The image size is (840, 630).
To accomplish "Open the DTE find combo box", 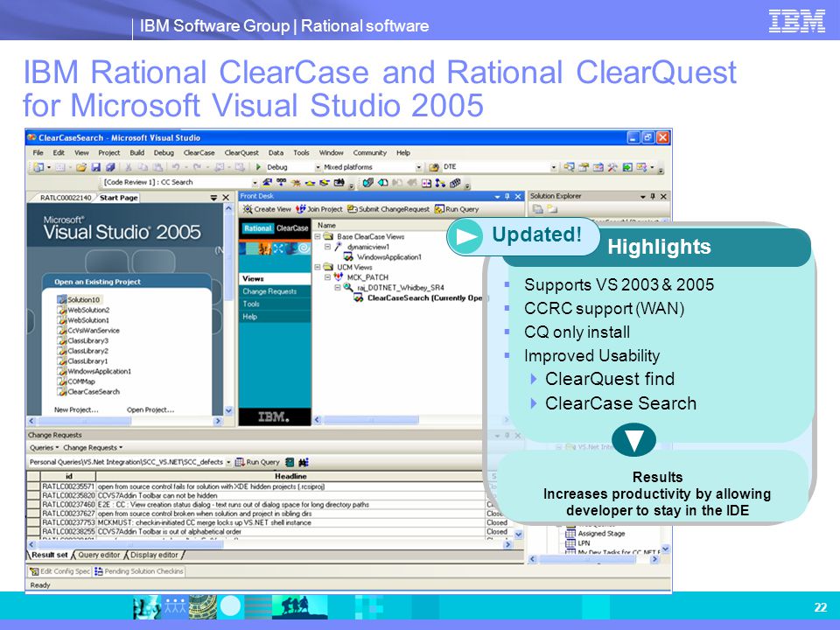I will pyautogui.click(x=553, y=168).
